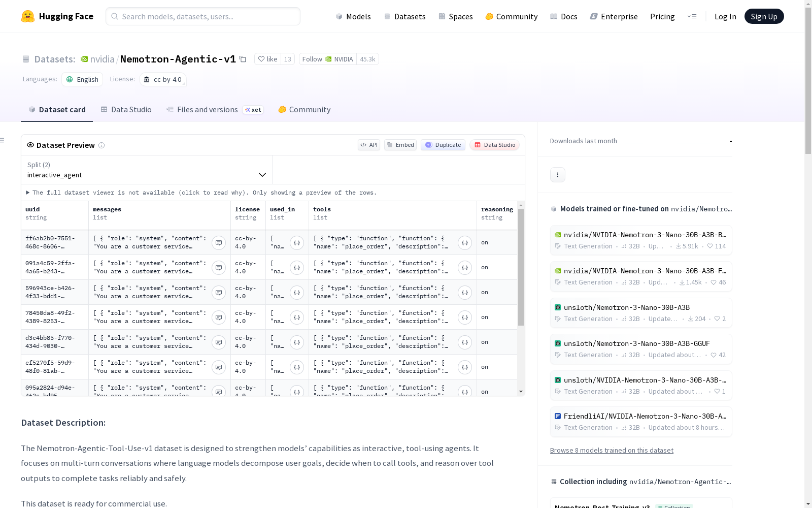Viewport: 812px width, 508px height.
Task: Click the dataset table vertical scrollbar thumb
Action: (521, 267)
